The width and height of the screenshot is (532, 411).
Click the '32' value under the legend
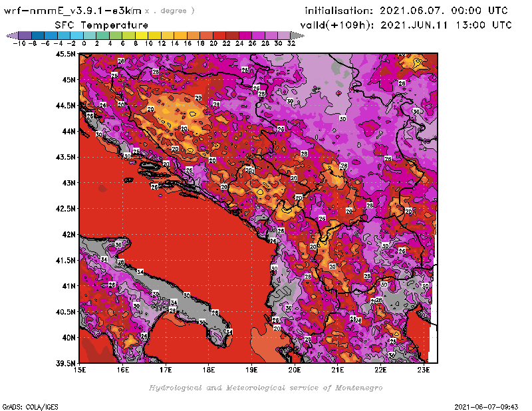point(291,44)
